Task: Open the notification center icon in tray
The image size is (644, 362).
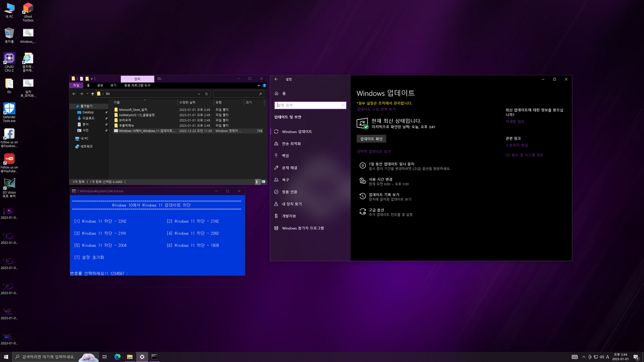Action: coord(636,357)
